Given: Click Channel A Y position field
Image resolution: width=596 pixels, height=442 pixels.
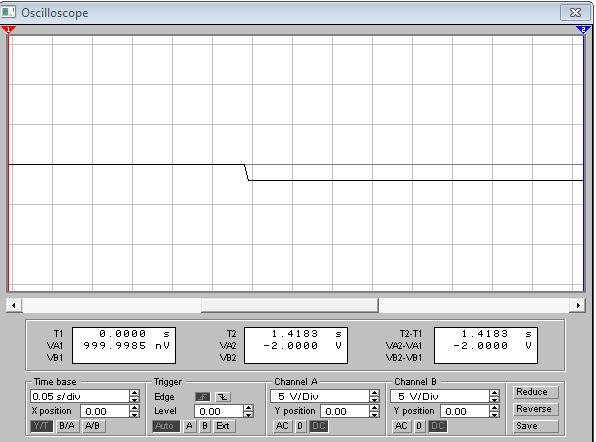Looking at the screenshot, I should click(345, 411).
